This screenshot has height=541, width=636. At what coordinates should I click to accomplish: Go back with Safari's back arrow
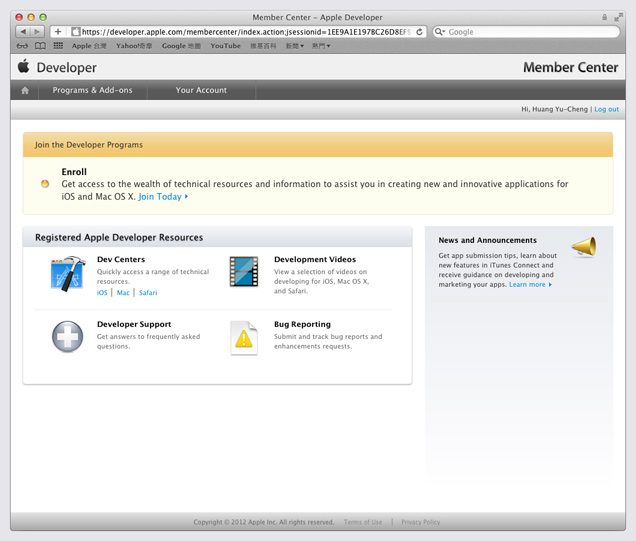click(23, 32)
